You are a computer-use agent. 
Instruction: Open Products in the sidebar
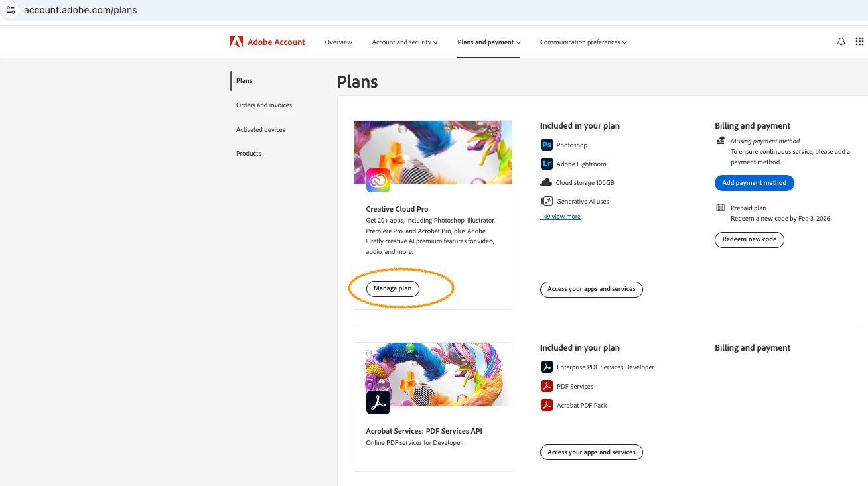249,154
